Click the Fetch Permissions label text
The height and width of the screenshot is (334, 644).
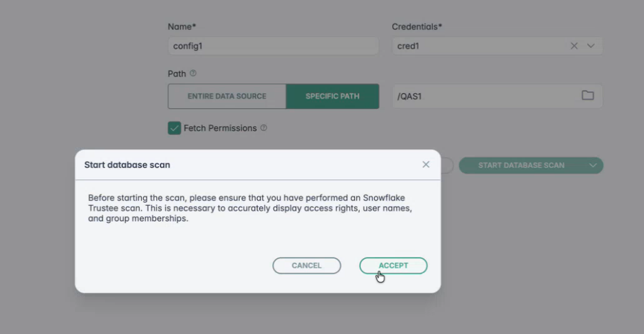point(220,128)
